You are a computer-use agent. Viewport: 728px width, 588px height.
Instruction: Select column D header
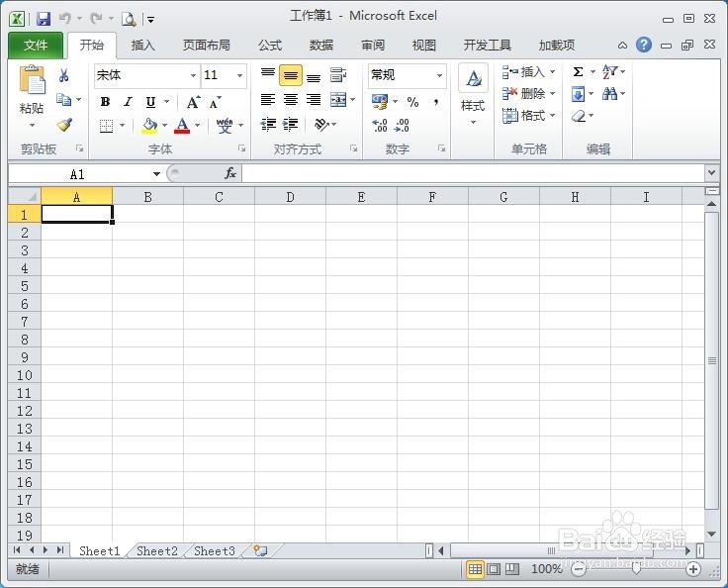pyautogui.click(x=290, y=197)
